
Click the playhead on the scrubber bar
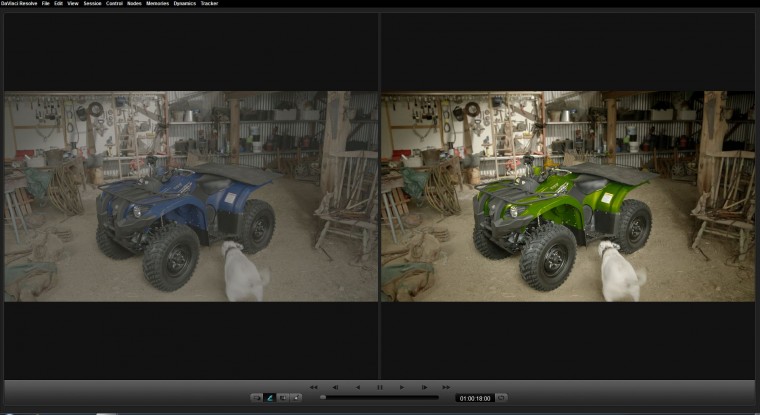pos(323,398)
